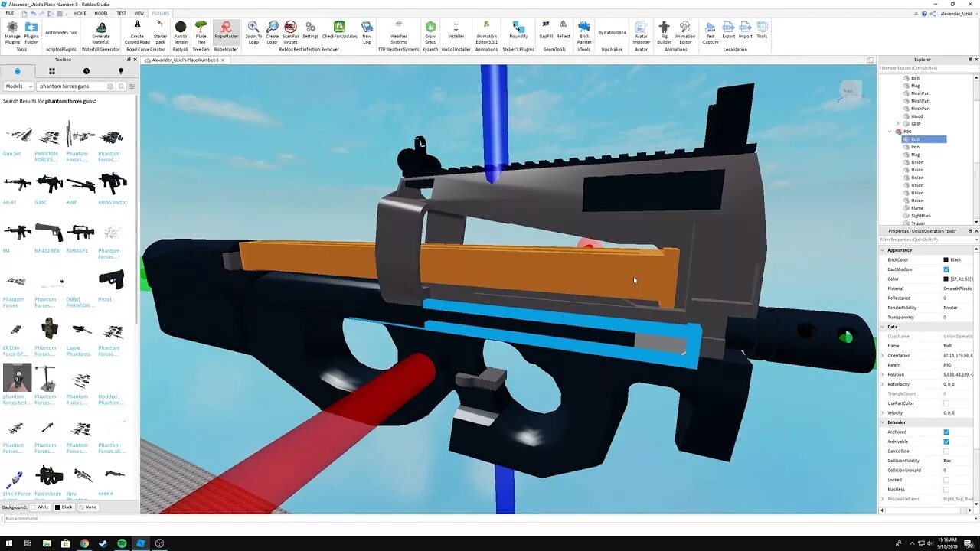
Task: Open the Avatar Importer
Action: 641,32
